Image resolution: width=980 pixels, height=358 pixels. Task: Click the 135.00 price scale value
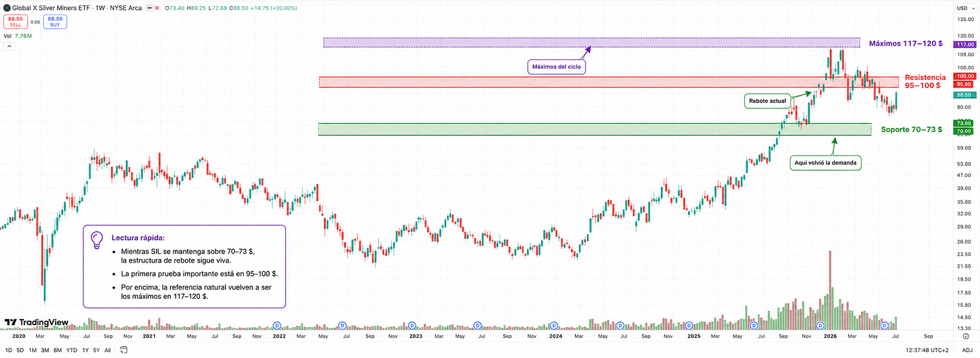coord(965,20)
